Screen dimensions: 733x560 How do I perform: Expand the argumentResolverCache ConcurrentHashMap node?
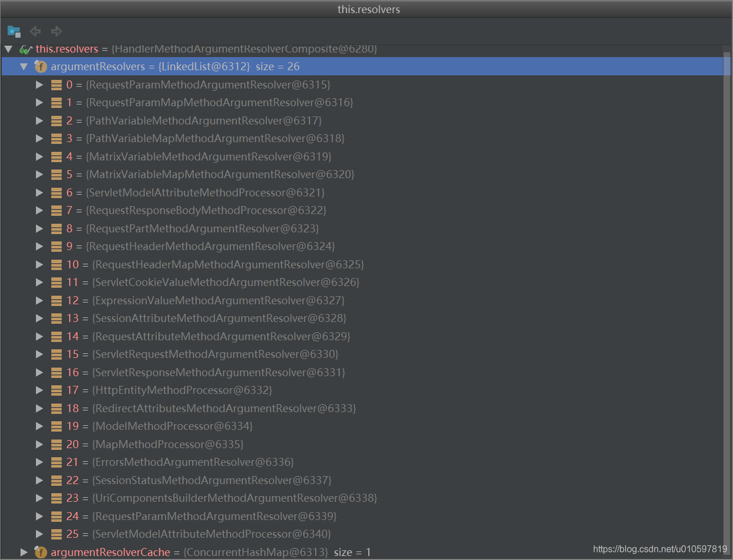coord(24,552)
